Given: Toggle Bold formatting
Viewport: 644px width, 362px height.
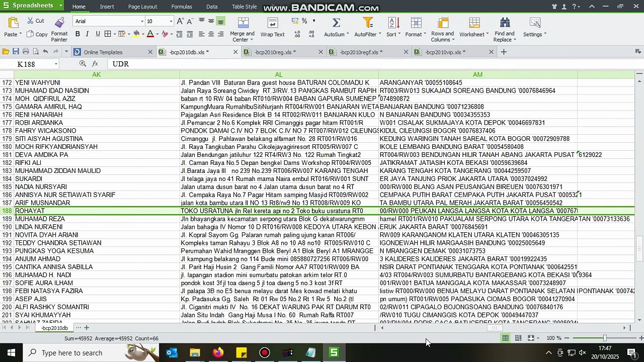Looking at the screenshot, I should click(x=77, y=34).
